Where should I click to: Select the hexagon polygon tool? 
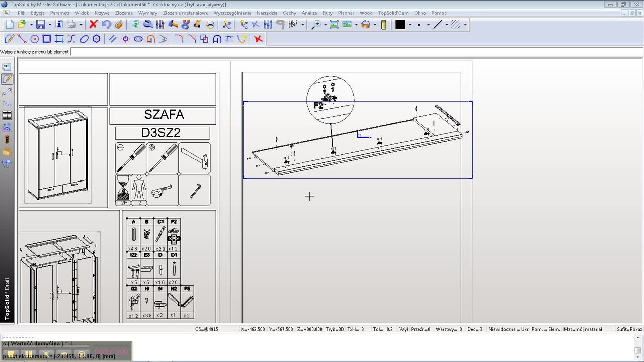click(x=97, y=39)
